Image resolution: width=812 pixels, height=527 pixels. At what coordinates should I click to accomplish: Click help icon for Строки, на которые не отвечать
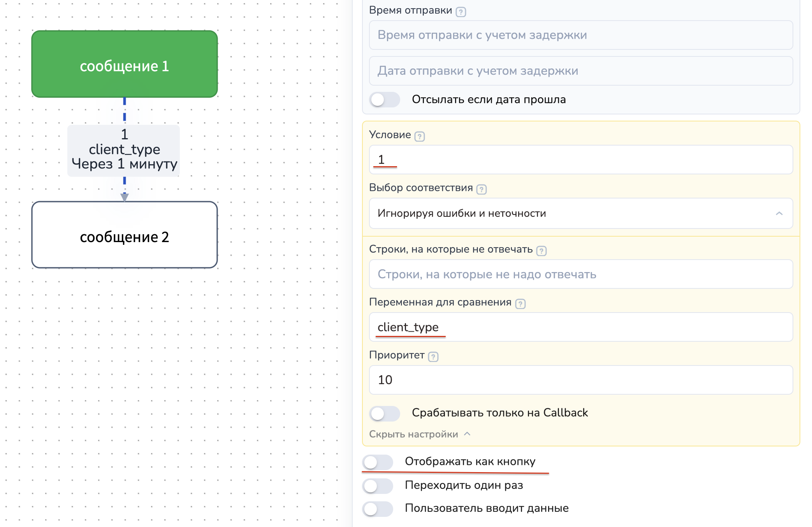tap(541, 251)
